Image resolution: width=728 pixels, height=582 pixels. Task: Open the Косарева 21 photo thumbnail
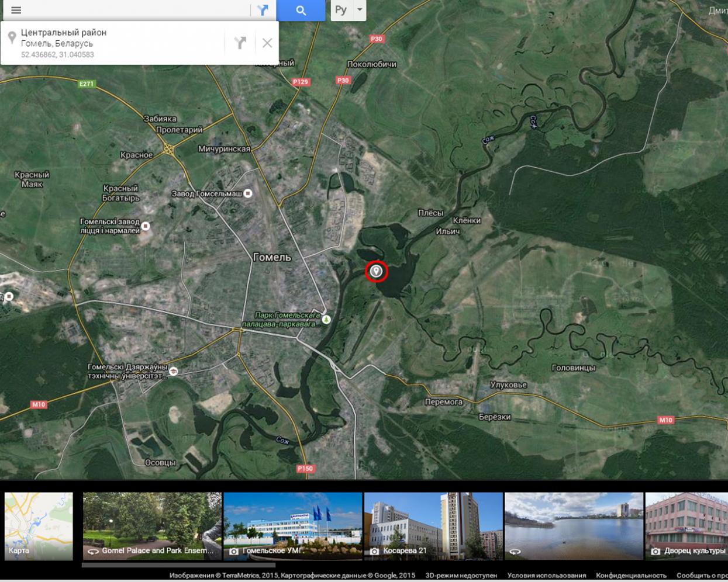click(433, 526)
